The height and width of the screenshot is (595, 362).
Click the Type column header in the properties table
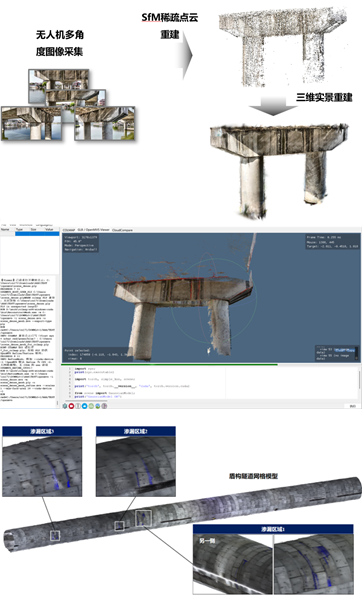[x=19, y=230]
